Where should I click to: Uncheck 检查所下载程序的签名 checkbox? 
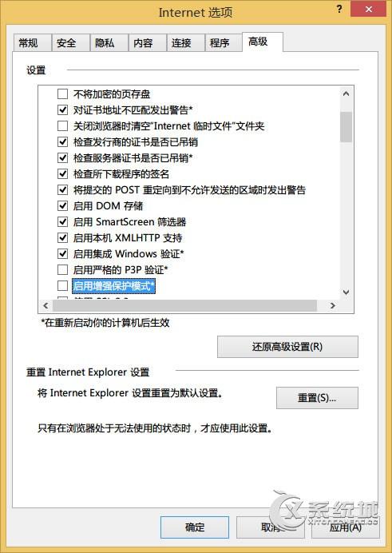tap(63, 173)
